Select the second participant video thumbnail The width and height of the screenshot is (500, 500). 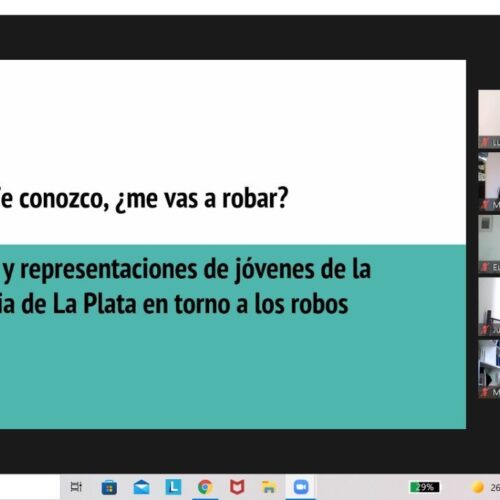click(x=489, y=181)
